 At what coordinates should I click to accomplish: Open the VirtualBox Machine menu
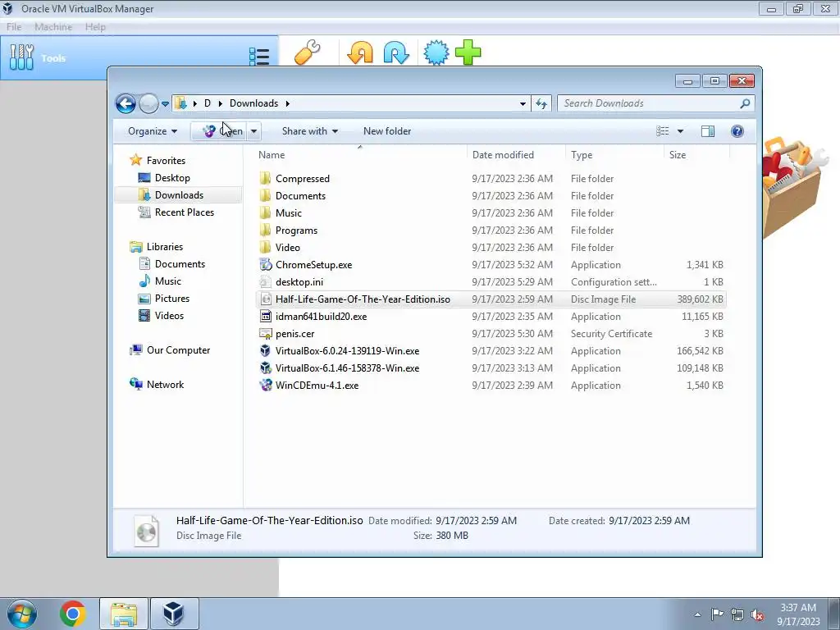point(53,27)
